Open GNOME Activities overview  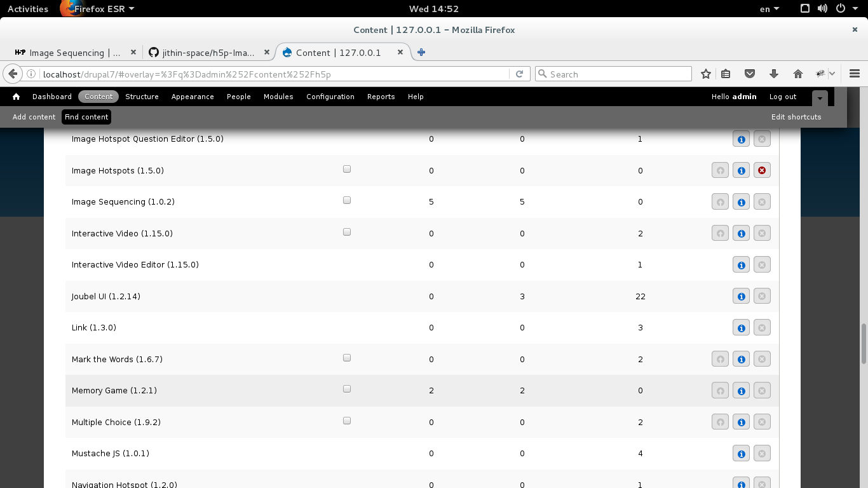point(28,9)
